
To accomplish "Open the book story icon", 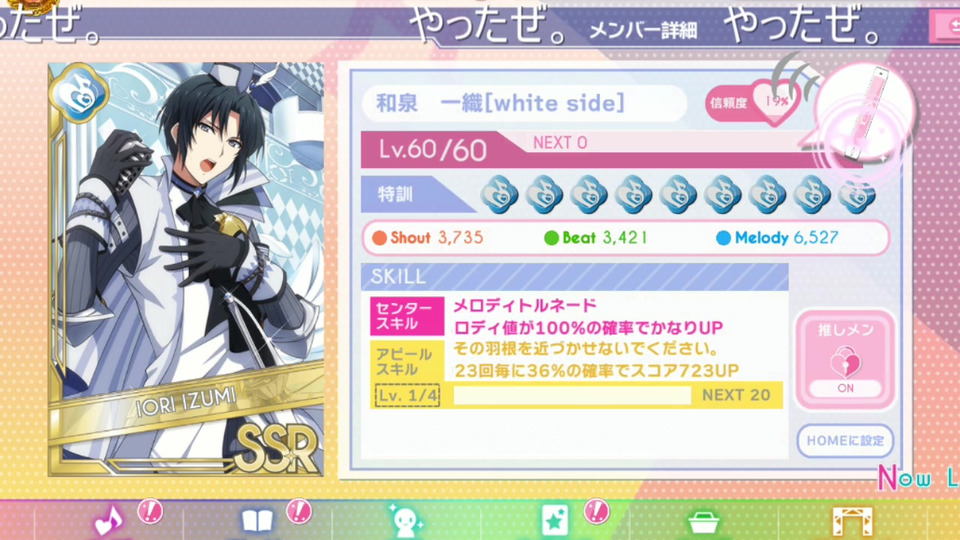I will pyautogui.click(x=257, y=522).
